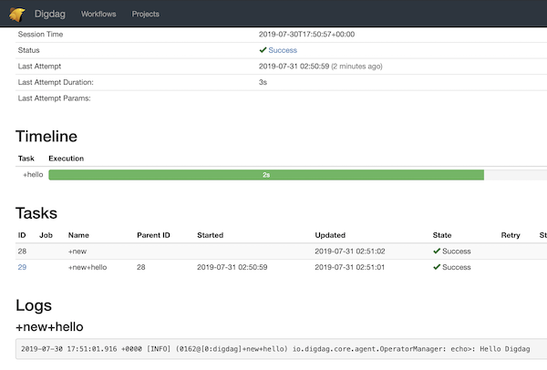Click Updated time 2019-07-31 02:51:01
Viewport: 547px width, 370px height.
pos(350,267)
